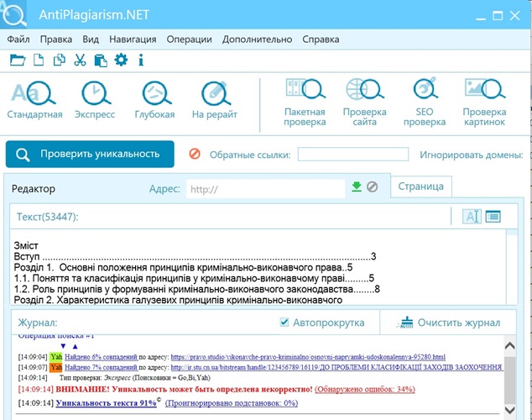Paste using the clipboard toolbar icon
Image resolution: width=532 pixels, height=420 pixels.
(101, 60)
